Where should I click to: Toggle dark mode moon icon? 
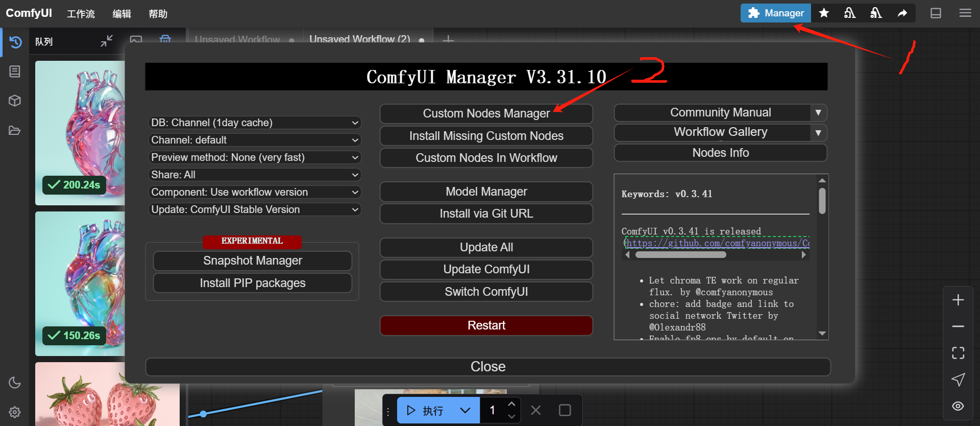(15, 383)
